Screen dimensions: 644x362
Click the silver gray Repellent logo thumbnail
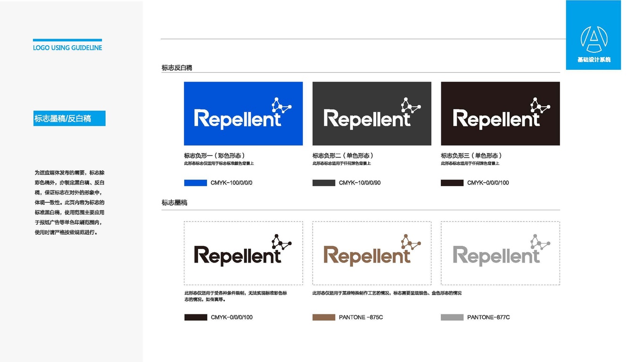(x=500, y=253)
